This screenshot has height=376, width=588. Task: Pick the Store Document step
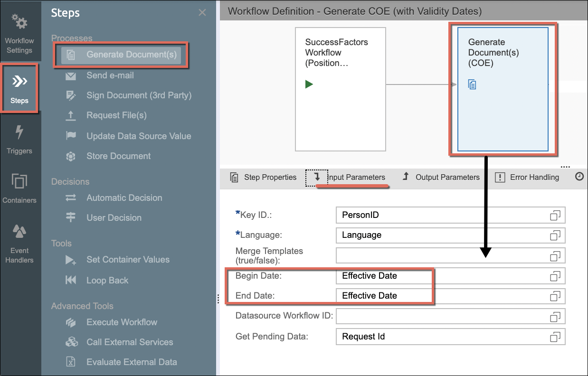(x=118, y=156)
